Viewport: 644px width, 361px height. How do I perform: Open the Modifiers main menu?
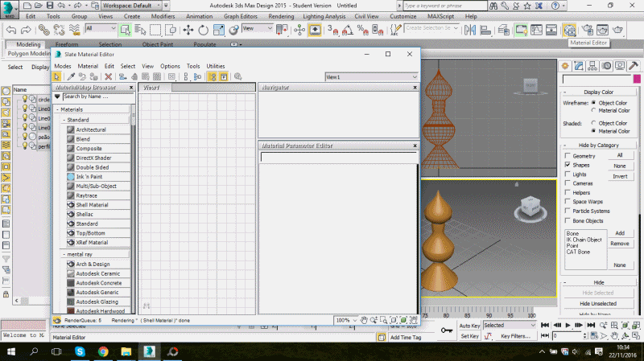click(163, 16)
